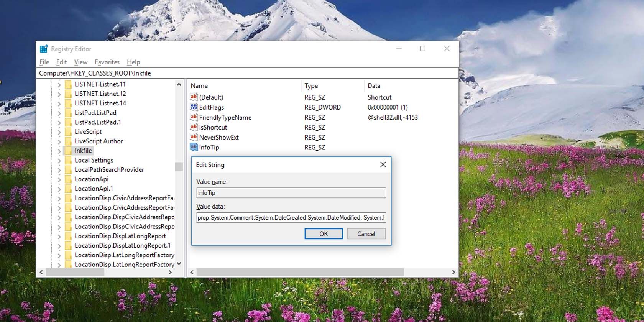Select the IsShortcut value icon
Viewport: 644px width, 322px height.
tap(194, 127)
